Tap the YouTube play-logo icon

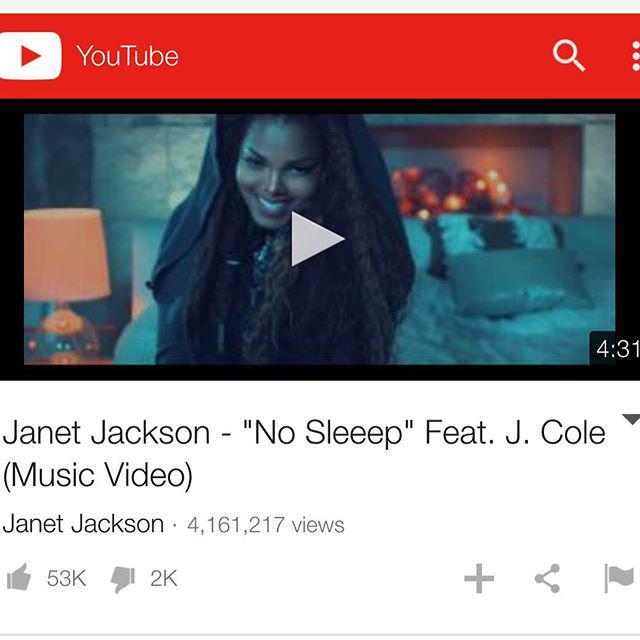coord(30,56)
